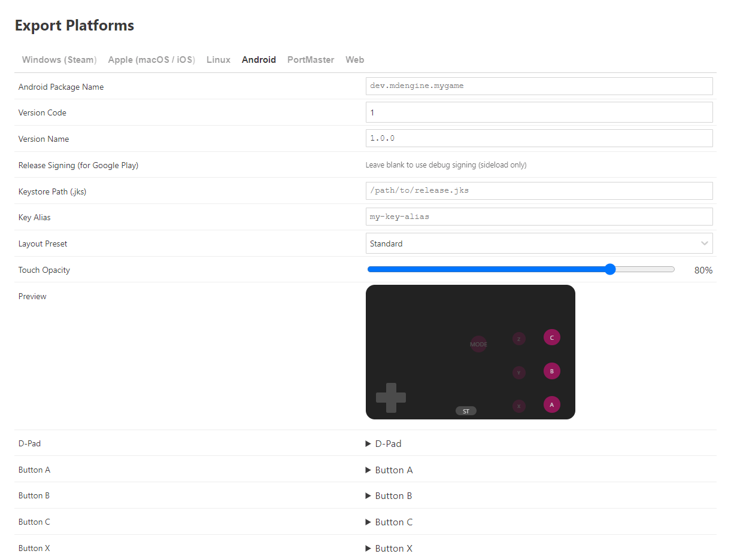Switch to the Windows (Steam) tab
The image size is (731, 560).
click(x=59, y=60)
